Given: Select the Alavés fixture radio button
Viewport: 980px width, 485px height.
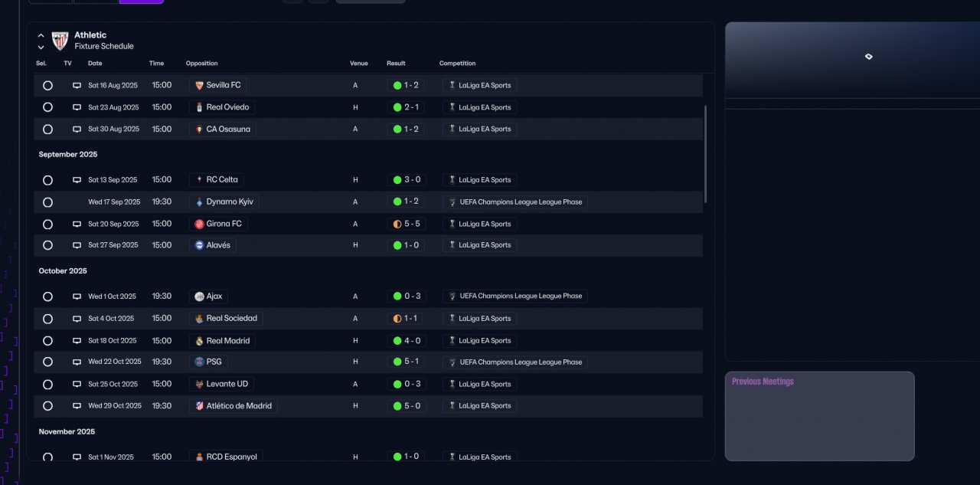Looking at the screenshot, I should pyautogui.click(x=47, y=245).
